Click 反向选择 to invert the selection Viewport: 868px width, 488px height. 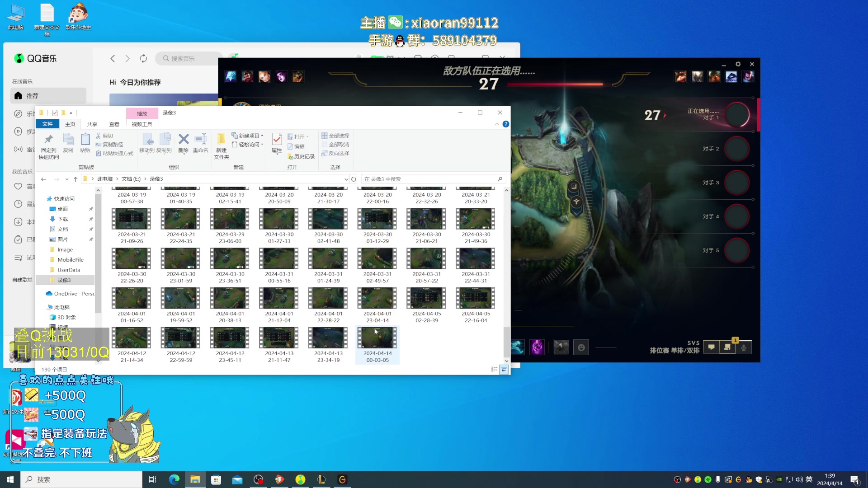pos(335,153)
